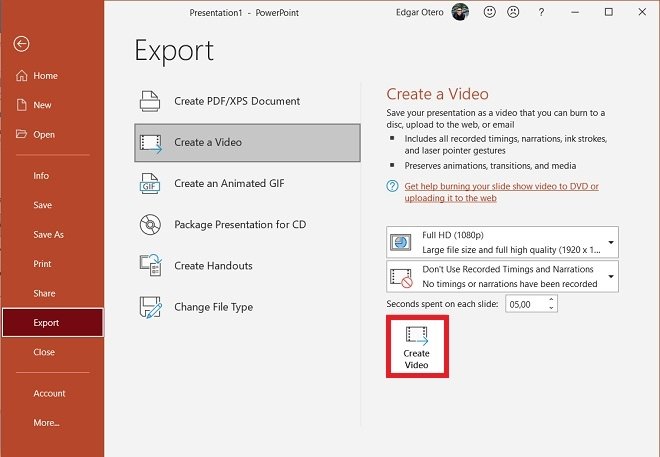Click the back arrow circle icon

coord(21,43)
